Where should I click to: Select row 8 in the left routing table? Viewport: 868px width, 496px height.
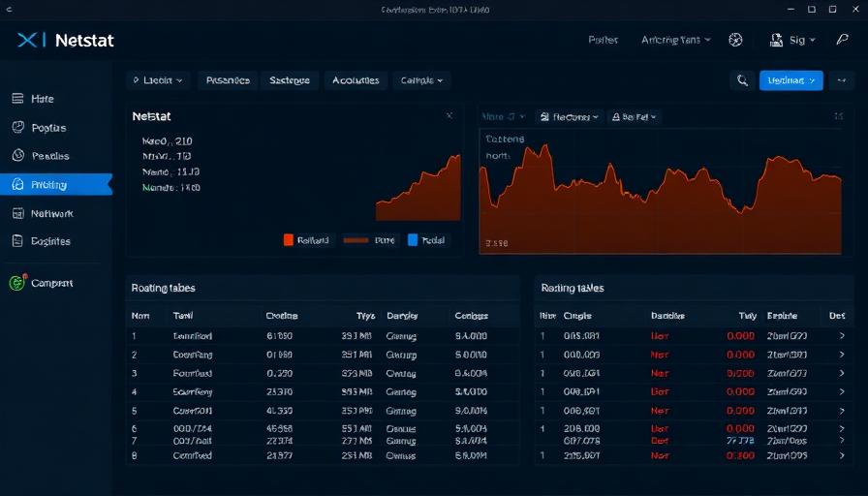point(323,455)
